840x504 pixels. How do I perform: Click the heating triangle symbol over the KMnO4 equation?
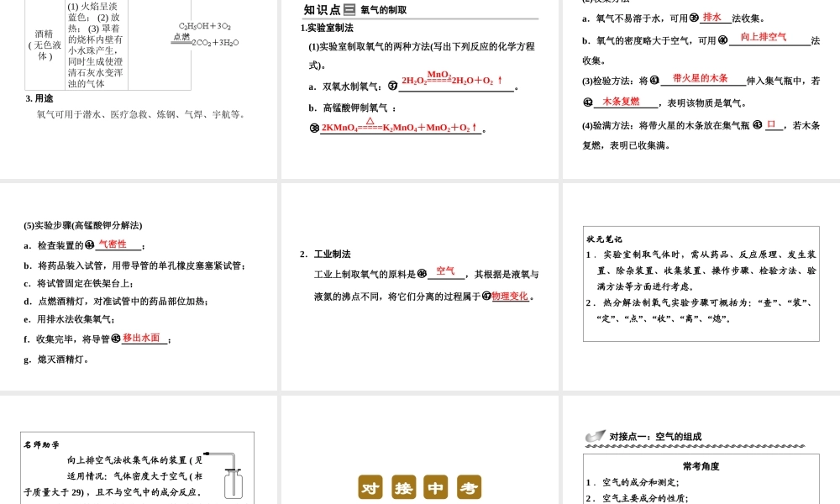(370, 121)
